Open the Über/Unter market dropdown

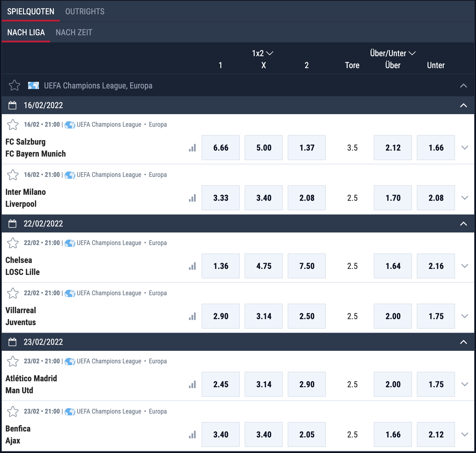[x=393, y=53]
